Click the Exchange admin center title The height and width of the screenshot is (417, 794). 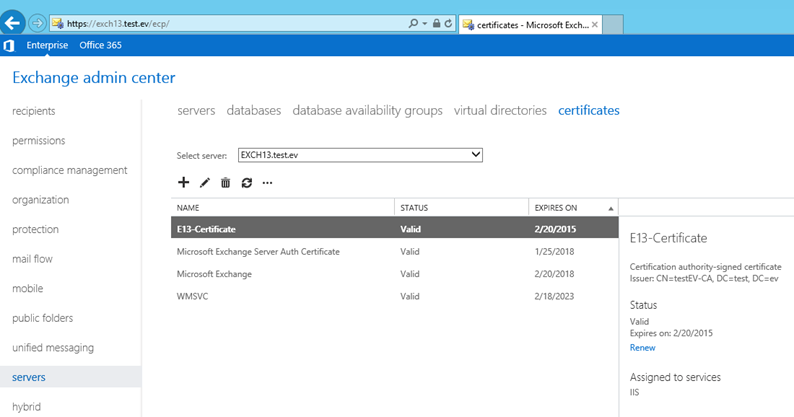pos(94,78)
